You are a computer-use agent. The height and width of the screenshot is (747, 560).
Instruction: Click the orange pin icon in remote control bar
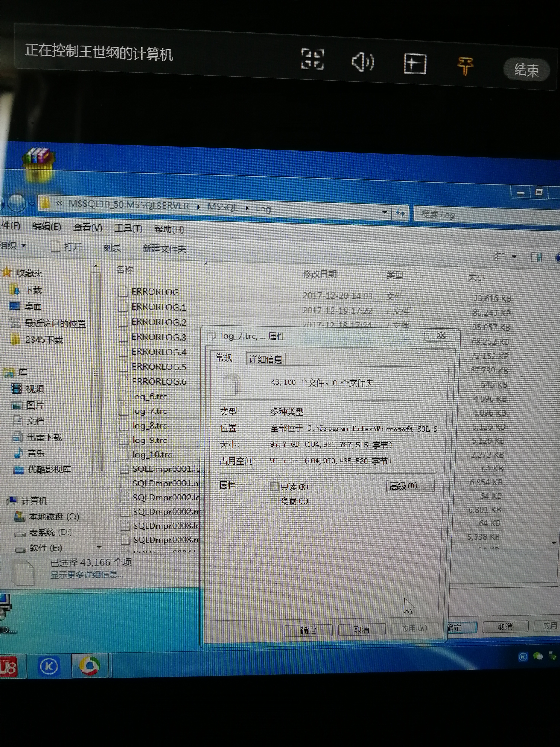pos(466,66)
